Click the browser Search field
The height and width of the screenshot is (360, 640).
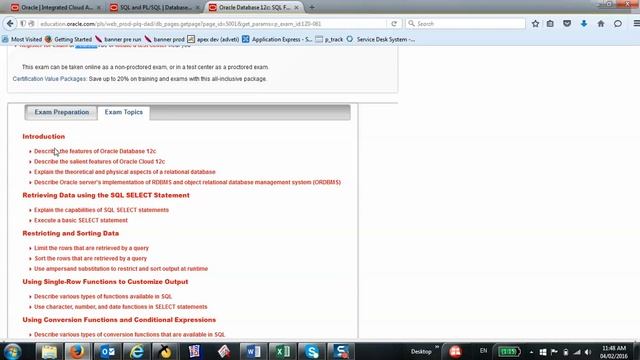tap(465, 24)
